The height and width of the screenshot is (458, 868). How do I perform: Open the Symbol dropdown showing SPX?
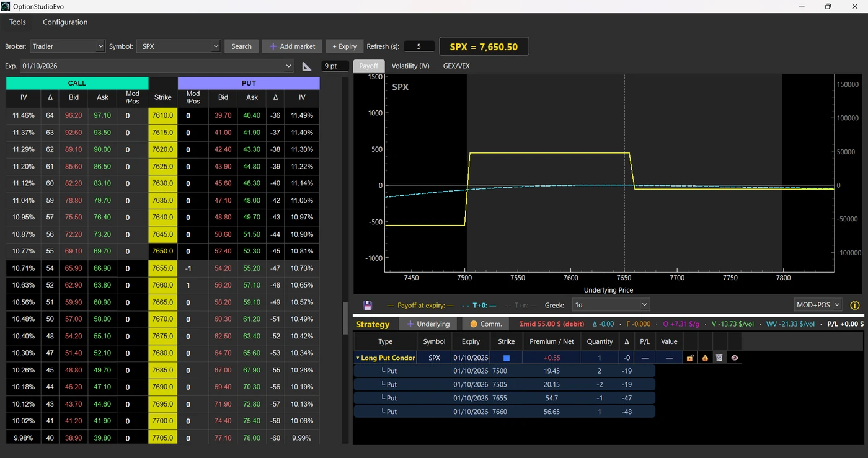pos(179,46)
